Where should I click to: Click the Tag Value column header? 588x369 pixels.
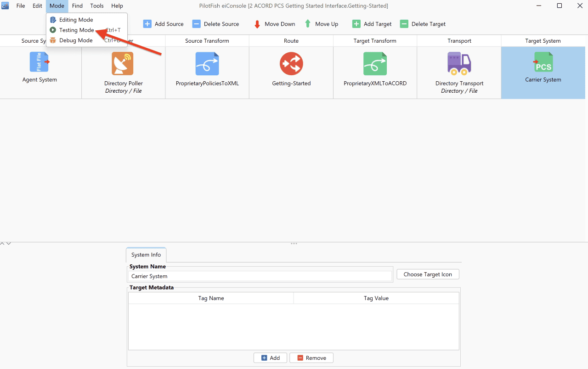376,298
